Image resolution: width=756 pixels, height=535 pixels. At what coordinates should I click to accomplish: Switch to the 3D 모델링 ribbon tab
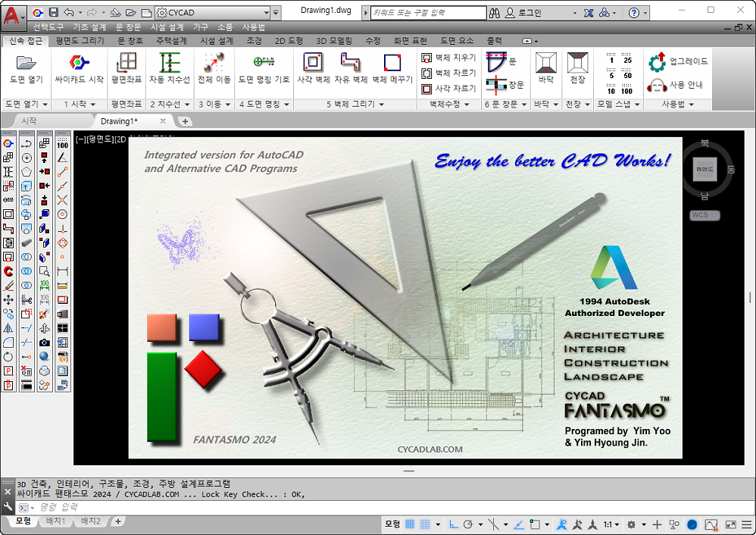[334, 41]
